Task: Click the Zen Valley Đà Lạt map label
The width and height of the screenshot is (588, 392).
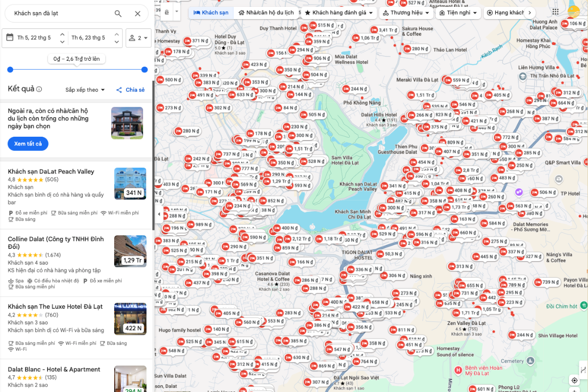Action: (466, 323)
